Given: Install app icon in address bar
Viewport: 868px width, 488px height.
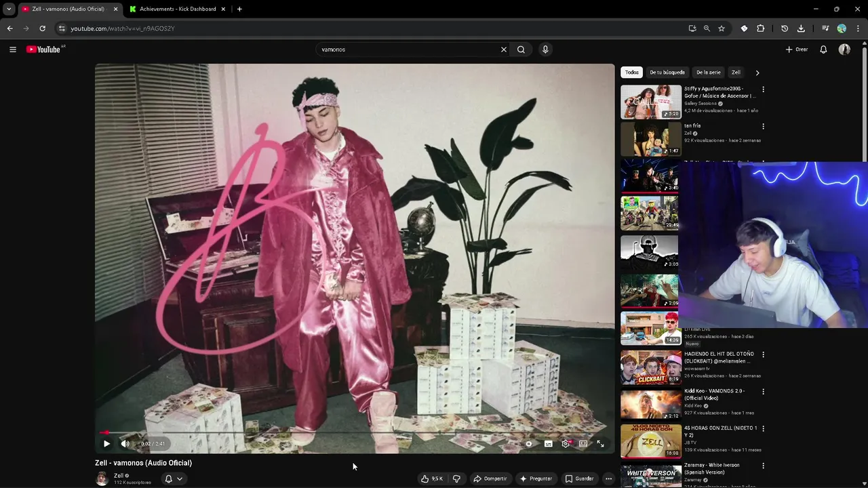Looking at the screenshot, I should click(x=692, y=28).
